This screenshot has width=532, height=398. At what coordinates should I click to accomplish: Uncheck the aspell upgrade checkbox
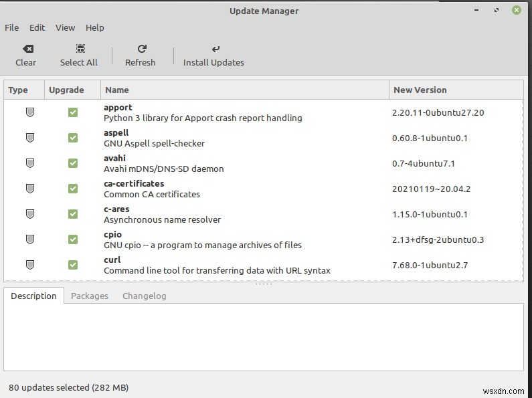coord(73,138)
